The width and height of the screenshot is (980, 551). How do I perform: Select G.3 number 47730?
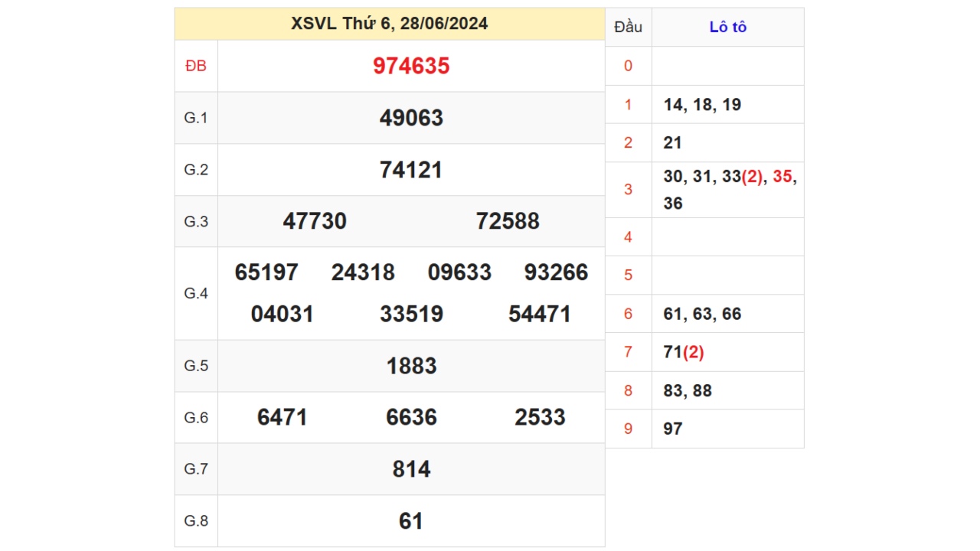coord(315,221)
